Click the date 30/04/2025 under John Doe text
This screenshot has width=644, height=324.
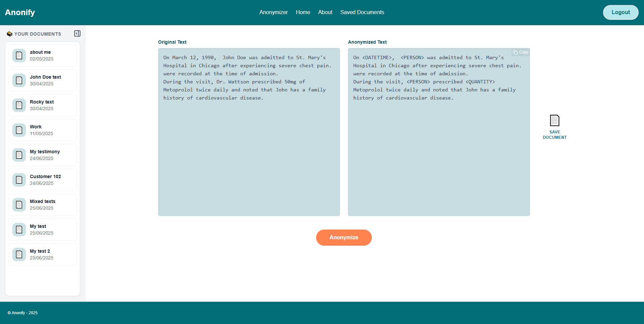point(42,84)
